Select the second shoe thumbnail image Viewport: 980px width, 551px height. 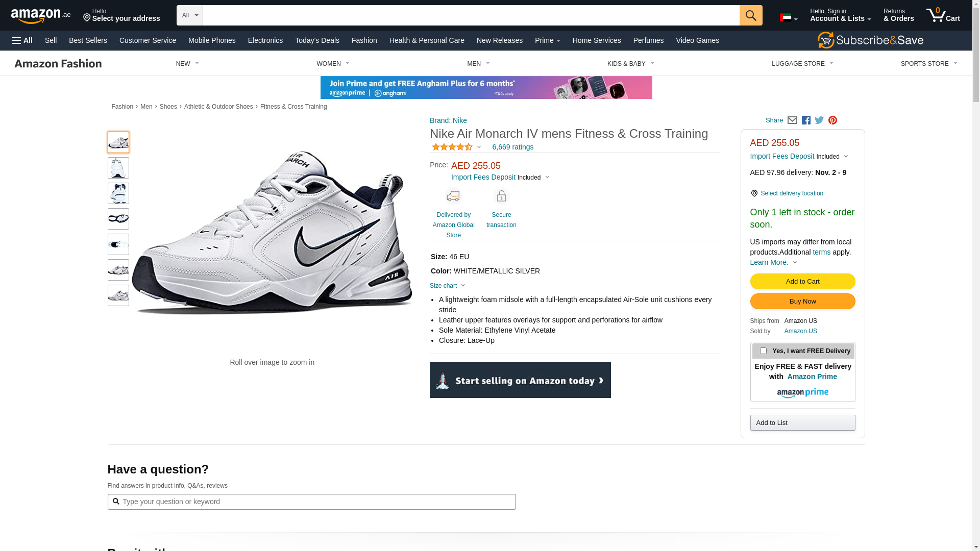coord(118,168)
